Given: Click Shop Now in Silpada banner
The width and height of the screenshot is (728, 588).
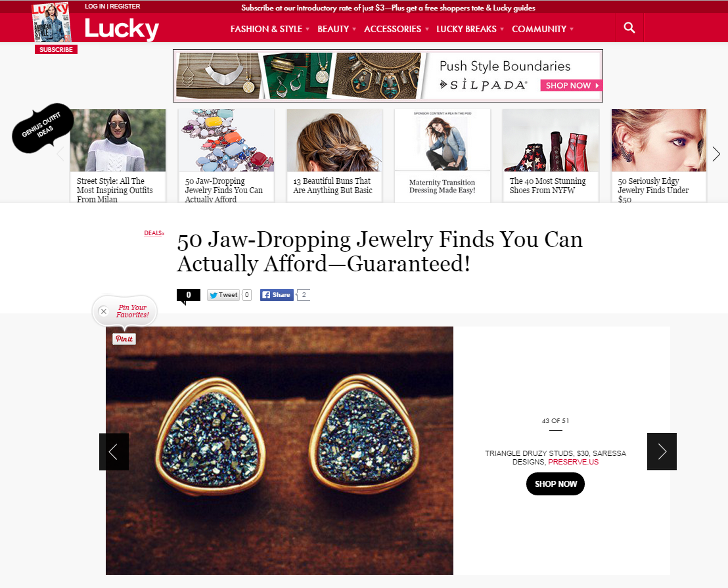Looking at the screenshot, I should click(x=570, y=85).
